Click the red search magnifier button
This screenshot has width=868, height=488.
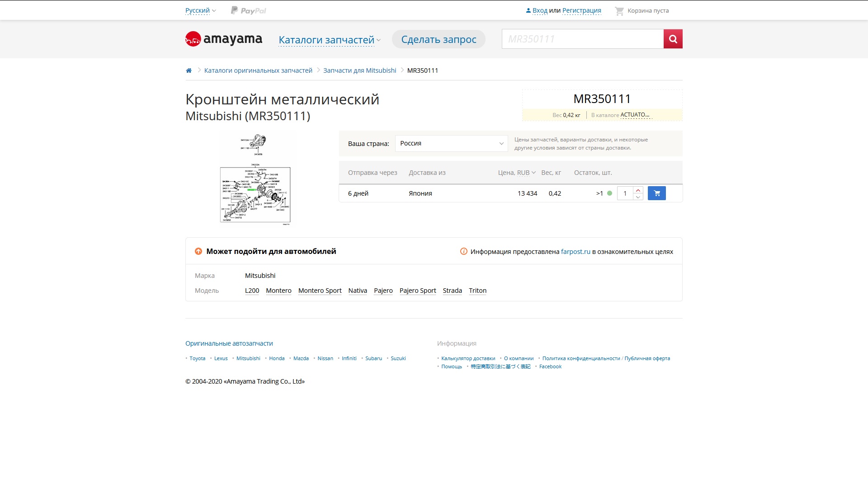[673, 39]
